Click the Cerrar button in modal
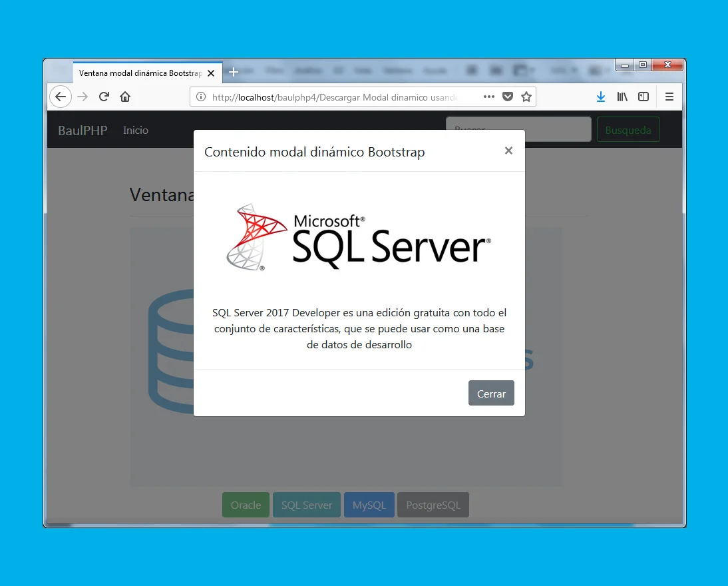This screenshot has height=586, width=728. [491, 393]
